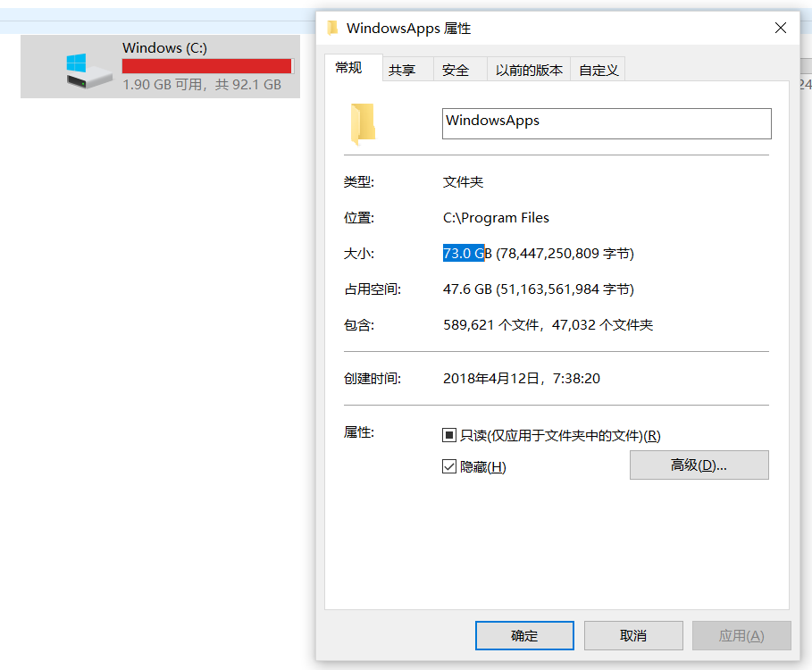Image resolution: width=812 pixels, height=670 pixels.
Task: Click the highlighted 73.0 GB size text
Action: tap(464, 253)
